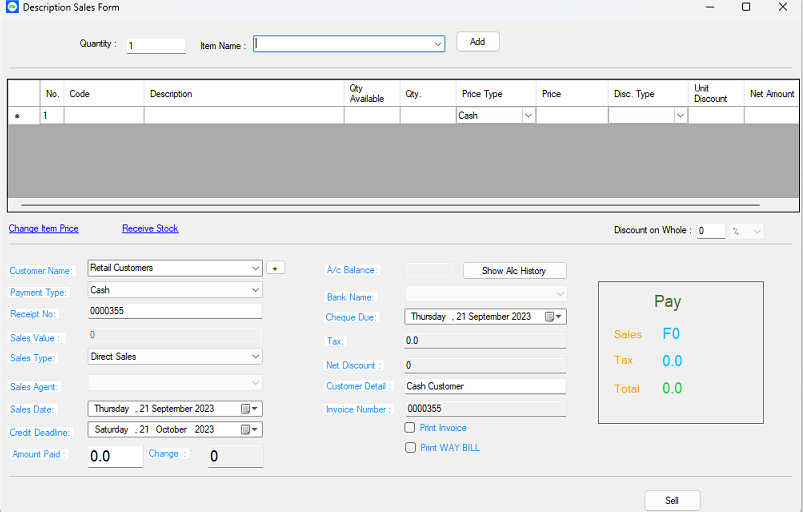
Task: Select the new-row asterisk row header
Action: pos(24,116)
